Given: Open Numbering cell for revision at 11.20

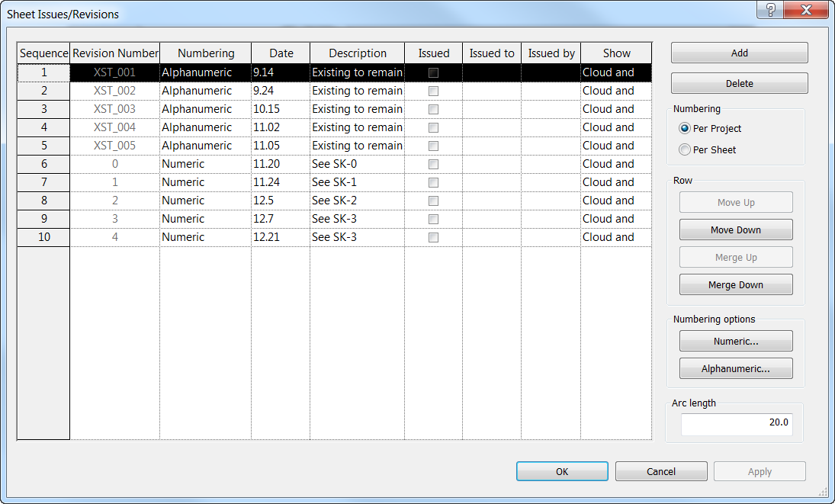Looking at the screenshot, I should 206,164.
